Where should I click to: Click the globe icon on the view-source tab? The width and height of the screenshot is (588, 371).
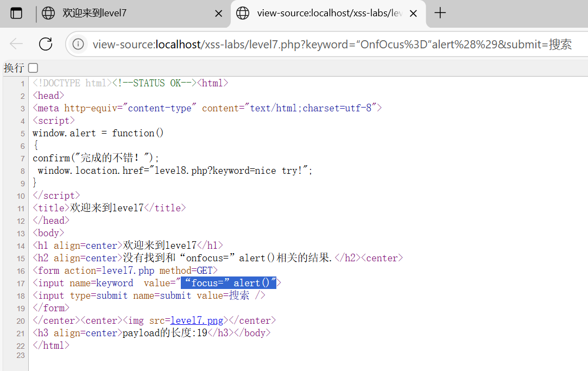coord(243,13)
